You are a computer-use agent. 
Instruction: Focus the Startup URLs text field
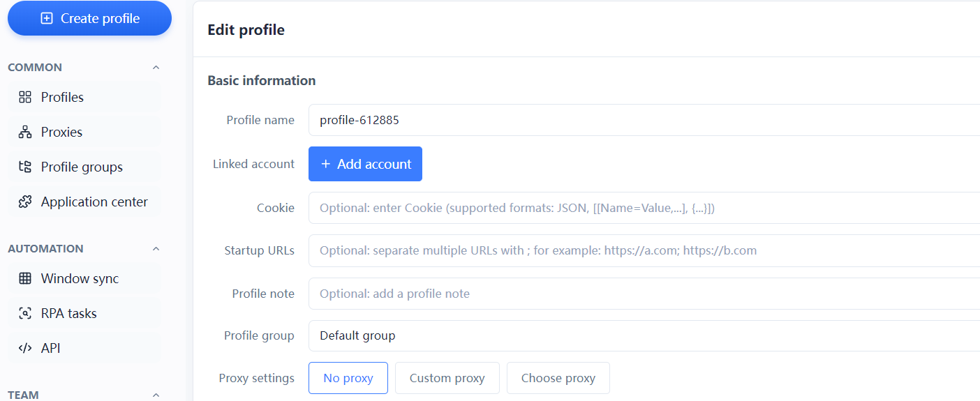(x=644, y=250)
